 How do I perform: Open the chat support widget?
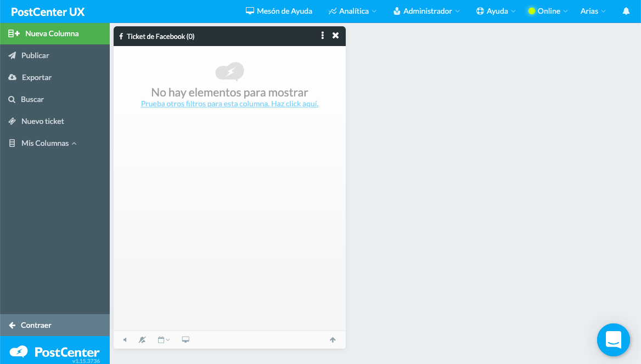[613, 340]
